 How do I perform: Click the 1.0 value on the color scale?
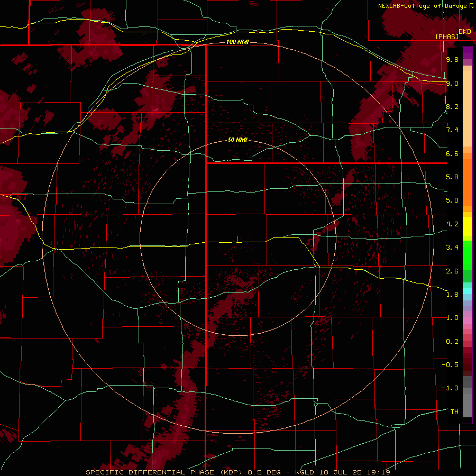click(x=452, y=318)
